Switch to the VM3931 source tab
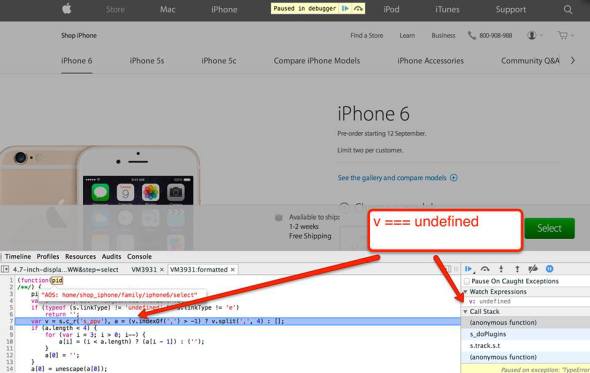Screen dimensions: 590x373 tap(144, 269)
